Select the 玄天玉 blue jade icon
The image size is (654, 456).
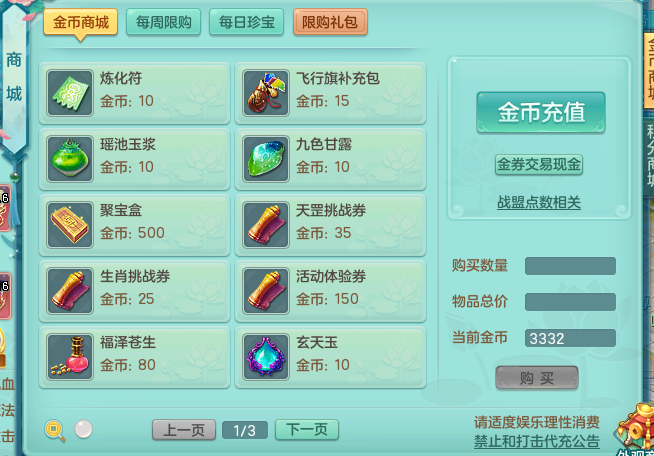(x=266, y=357)
